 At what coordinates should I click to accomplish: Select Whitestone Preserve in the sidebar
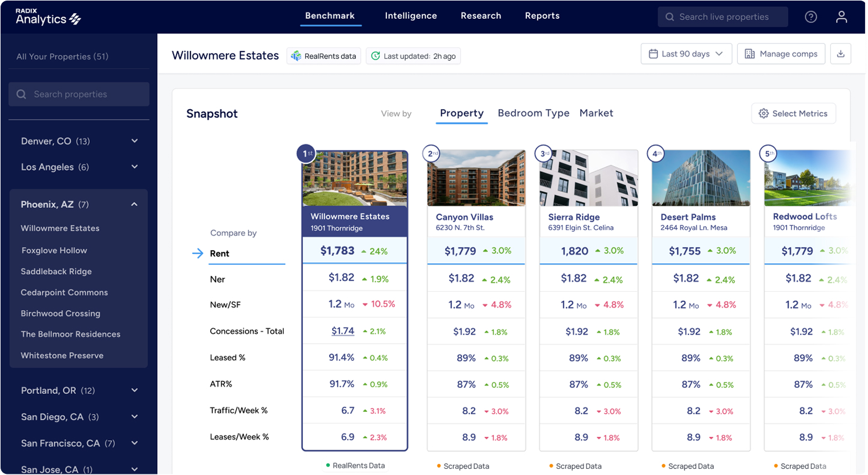(x=62, y=356)
